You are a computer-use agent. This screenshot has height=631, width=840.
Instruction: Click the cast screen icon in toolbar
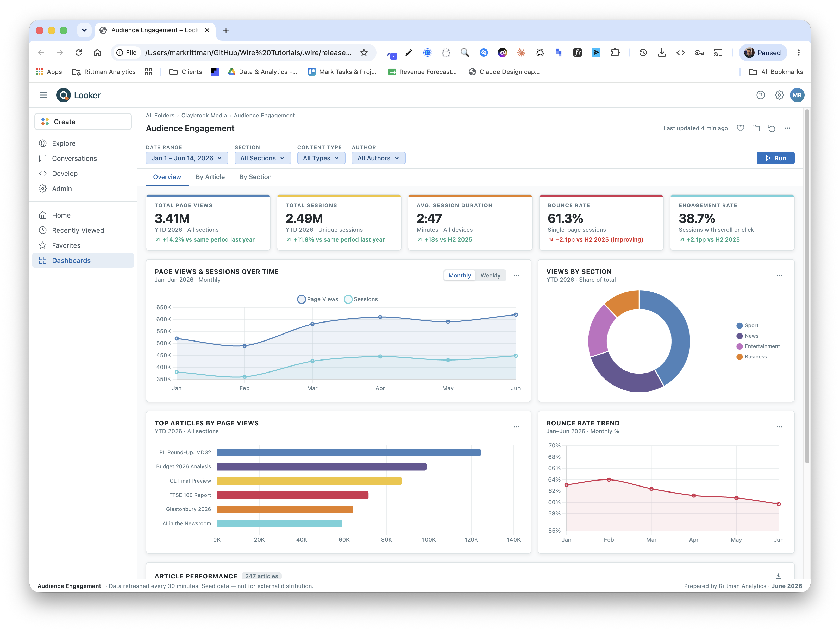tap(718, 52)
